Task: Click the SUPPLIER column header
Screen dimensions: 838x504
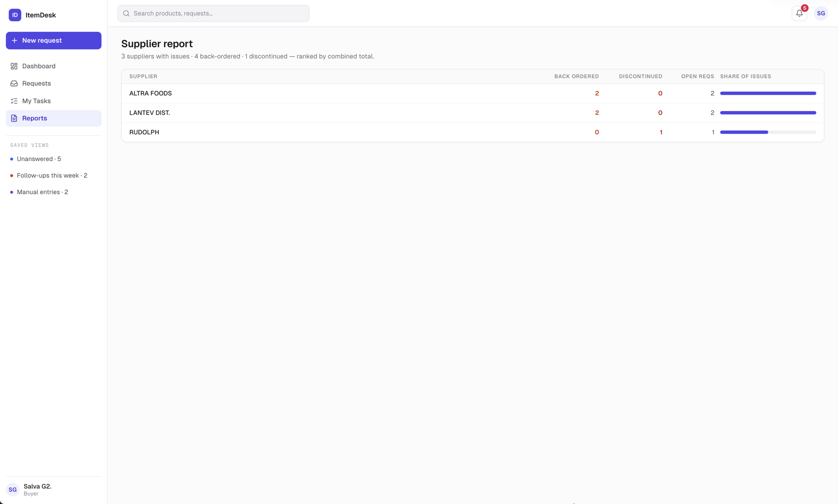Action: pyautogui.click(x=143, y=76)
